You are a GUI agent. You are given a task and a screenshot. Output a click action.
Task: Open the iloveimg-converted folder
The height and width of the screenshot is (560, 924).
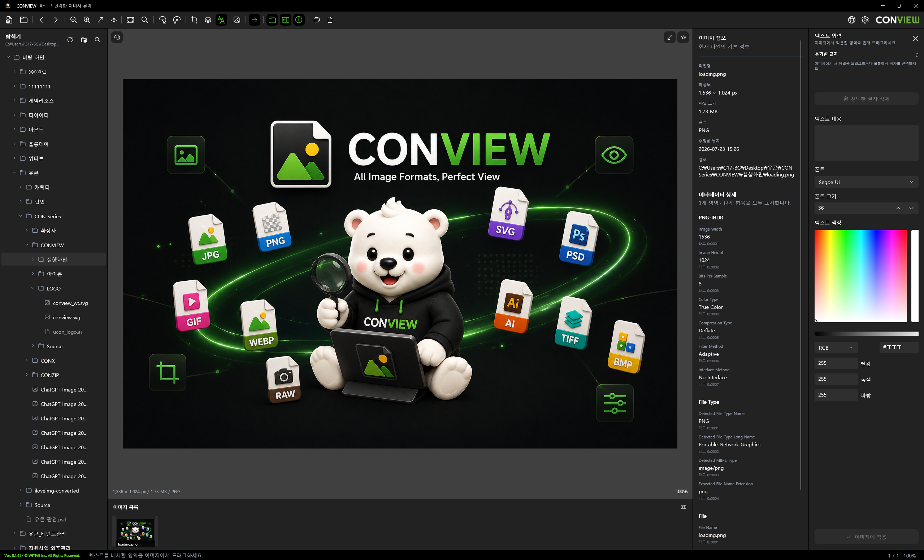(56, 491)
